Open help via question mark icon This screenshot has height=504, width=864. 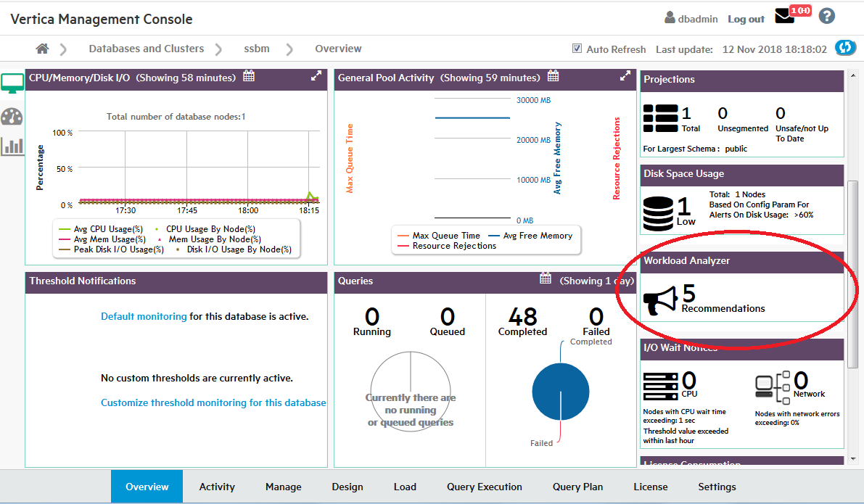[826, 17]
